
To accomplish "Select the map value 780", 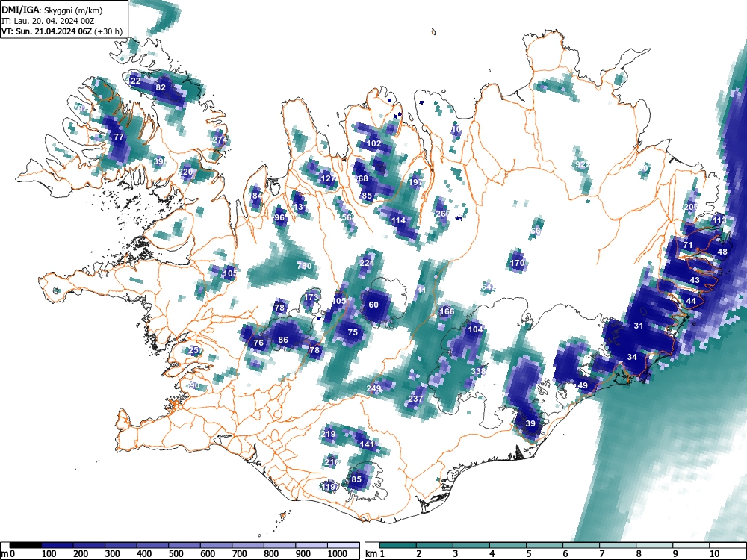I will tap(304, 266).
